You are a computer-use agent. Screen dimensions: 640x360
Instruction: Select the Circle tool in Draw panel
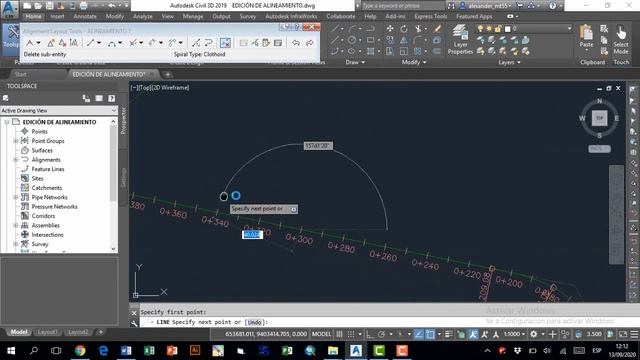(x=351, y=40)
